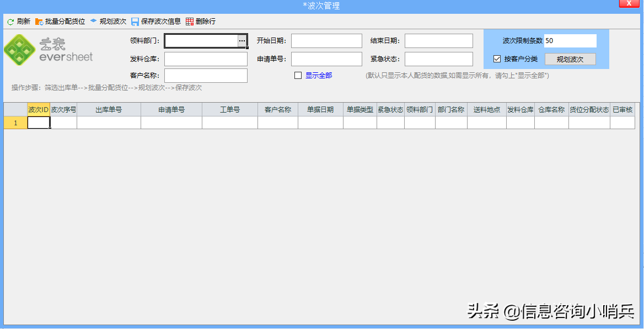This screenshot has width=644, height=329.
Task: Click the 发料仓库 input box
Action: click(x=205, y=59)
